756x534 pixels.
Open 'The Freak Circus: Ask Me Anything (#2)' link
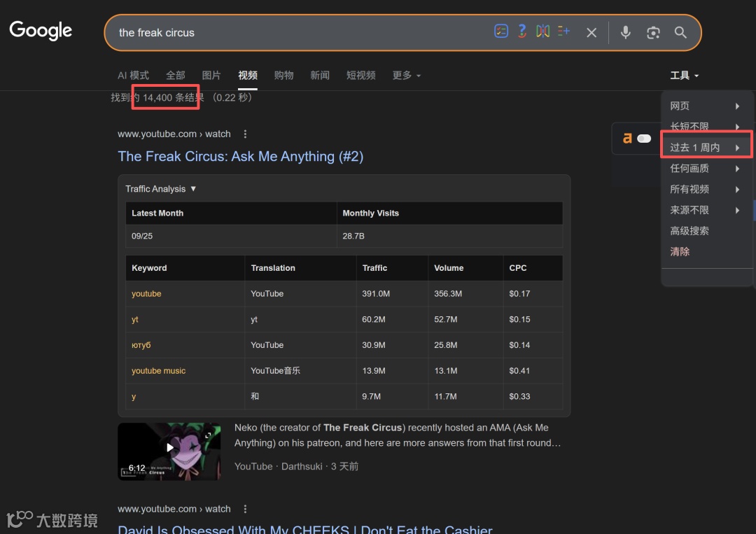(241, 156)
